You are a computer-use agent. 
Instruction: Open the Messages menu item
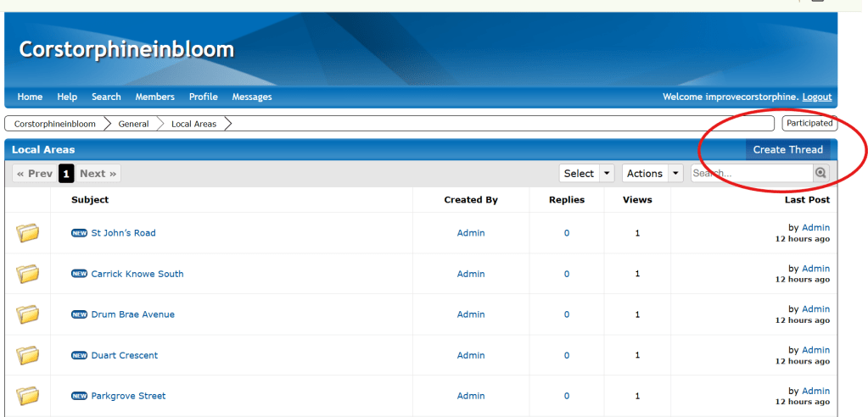click(252, 97)
